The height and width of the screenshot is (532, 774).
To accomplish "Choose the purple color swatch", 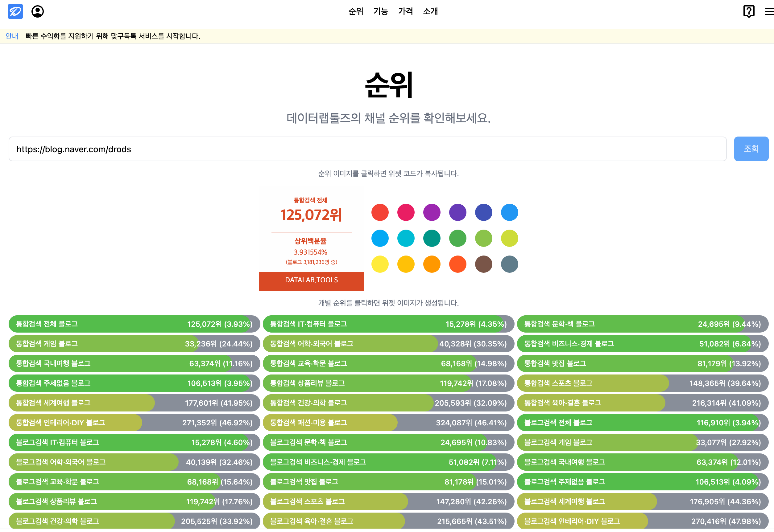I will pyautogui.click(x=432, y=212).
